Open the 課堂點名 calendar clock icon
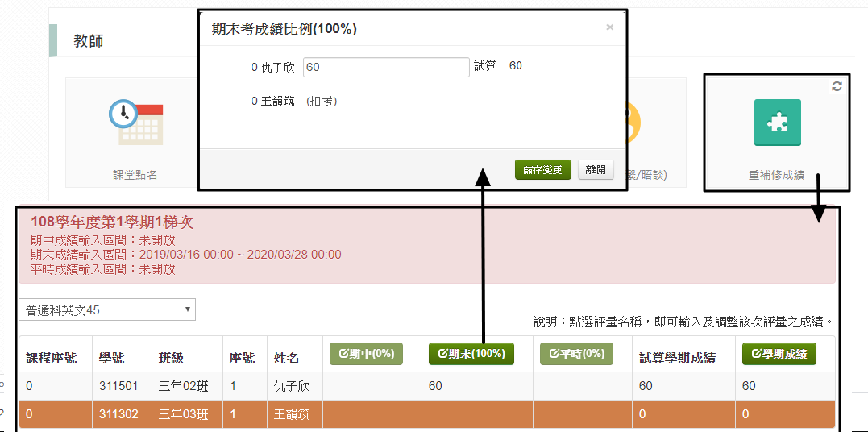Image resolution: width=868 pixels, height=432 pixels. tap(135, 123)
